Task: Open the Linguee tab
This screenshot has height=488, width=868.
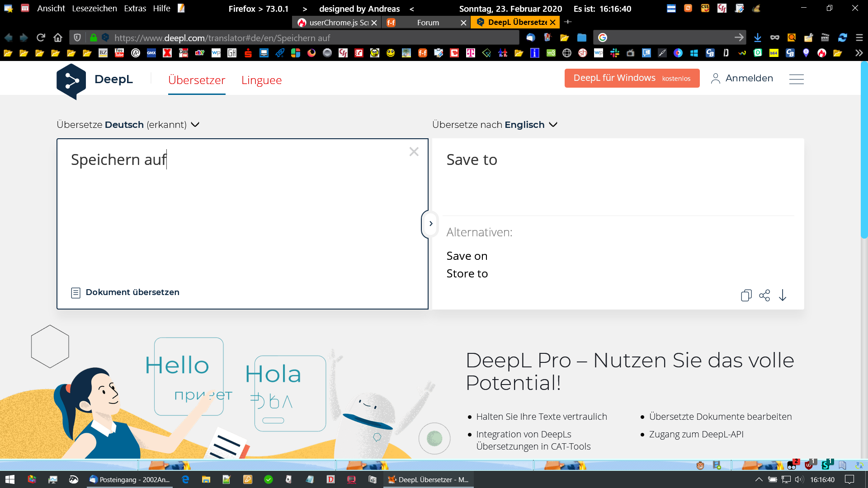Action: pyautogui.click(x=261, y=80)
